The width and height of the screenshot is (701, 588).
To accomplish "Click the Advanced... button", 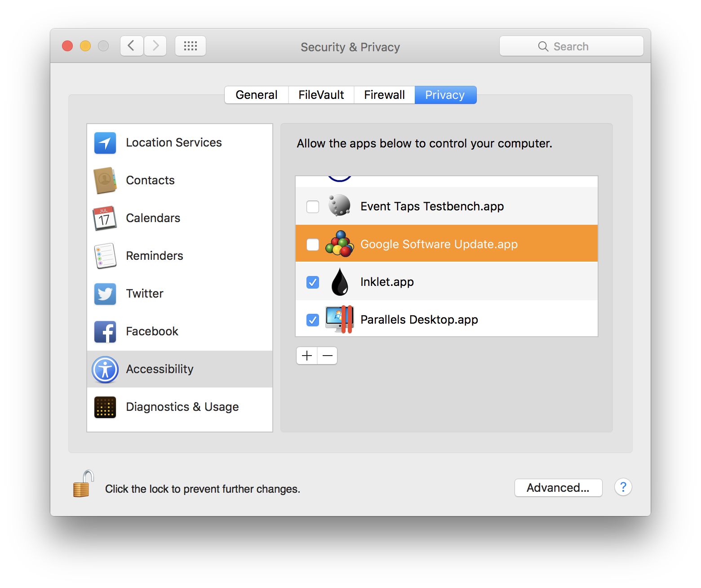I will [558, 488].
